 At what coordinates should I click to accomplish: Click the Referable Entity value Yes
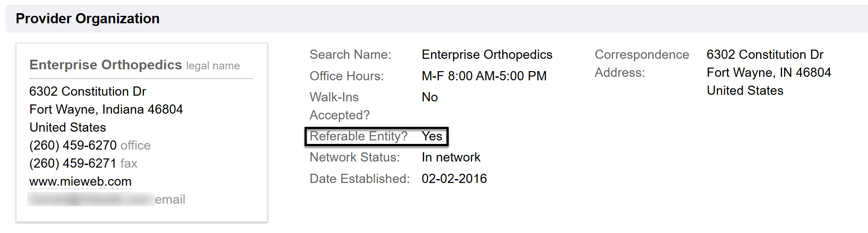432,136
